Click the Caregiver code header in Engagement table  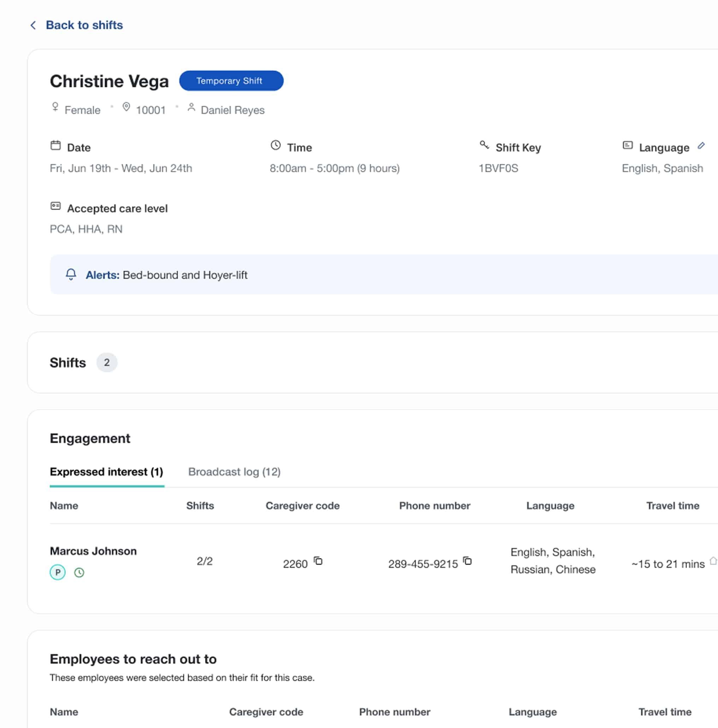(x=302, y=506)
